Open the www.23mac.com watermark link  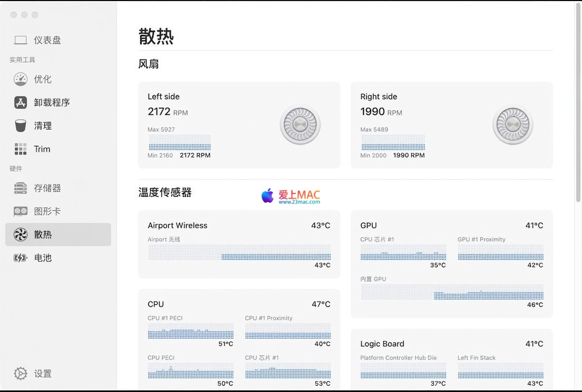(x=299, y=202)
